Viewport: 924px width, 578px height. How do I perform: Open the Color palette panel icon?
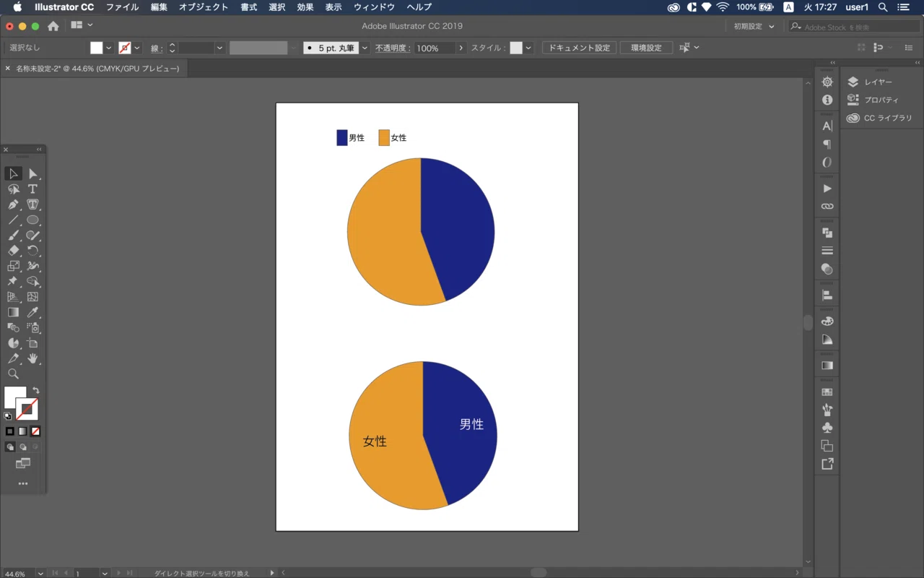pos(827,322)
